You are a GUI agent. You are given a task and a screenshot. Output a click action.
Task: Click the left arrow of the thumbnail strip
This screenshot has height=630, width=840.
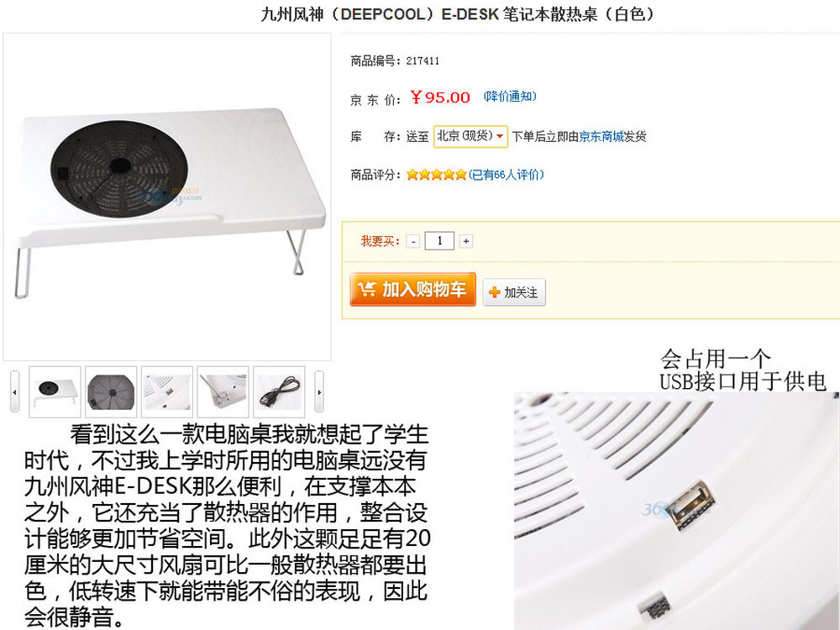14,391
